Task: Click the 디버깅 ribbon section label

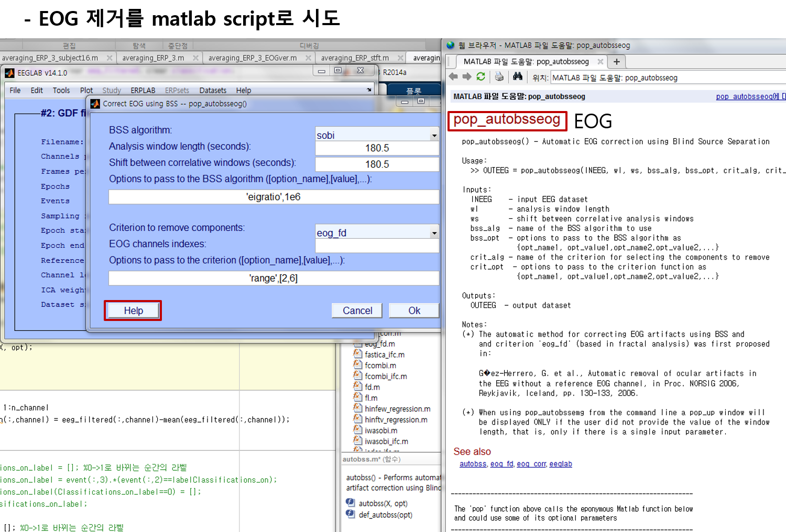Action: [309, 46]
